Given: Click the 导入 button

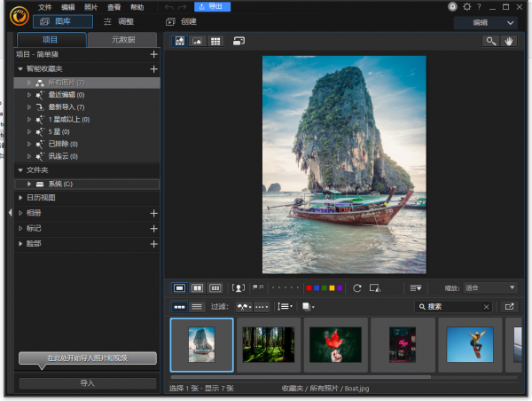Looking at the screenshot, I should [x=87, y=383].
